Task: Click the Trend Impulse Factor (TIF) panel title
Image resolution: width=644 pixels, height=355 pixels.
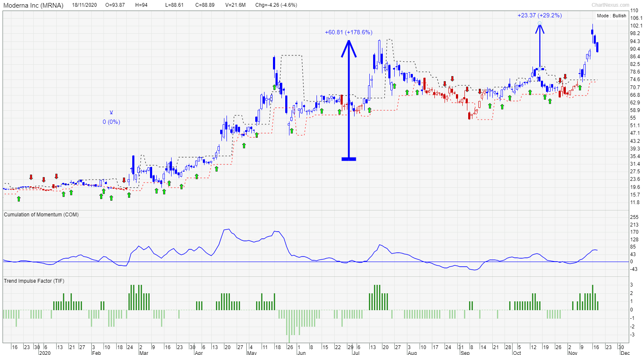Action: tap(34, 281)
